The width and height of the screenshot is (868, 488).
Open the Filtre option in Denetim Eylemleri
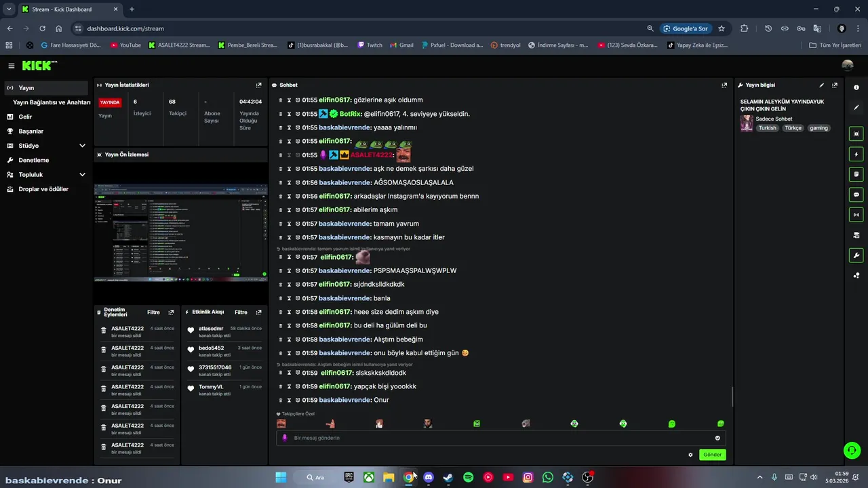pos(153,312)
